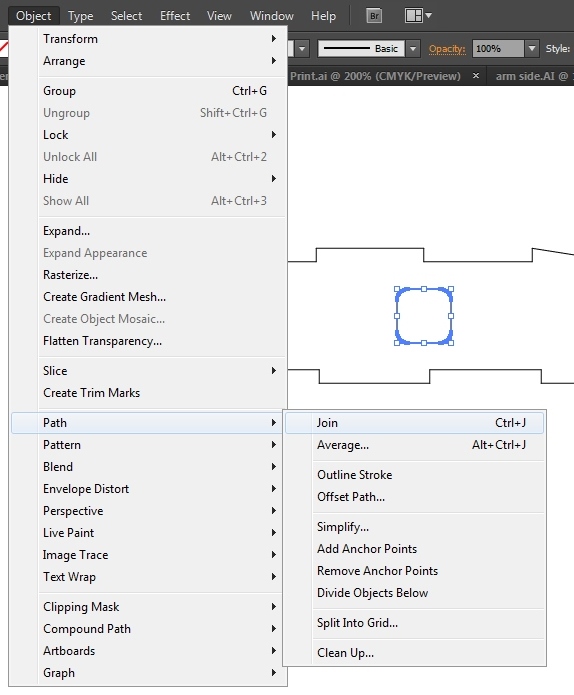Choose Create Trim Marks

148,393
